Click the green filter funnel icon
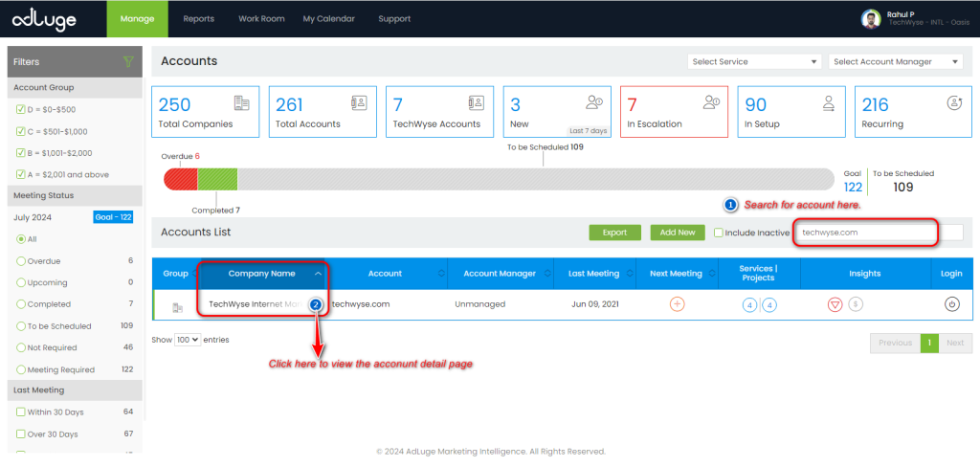This screenshot has width=980, height=467. point(128,62)
